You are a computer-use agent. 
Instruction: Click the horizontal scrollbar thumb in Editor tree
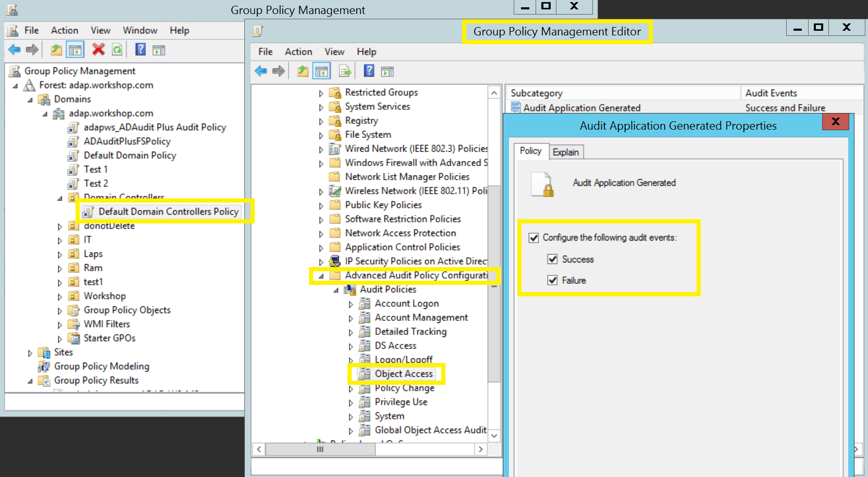pyautogui.click(x=320, y=449)
